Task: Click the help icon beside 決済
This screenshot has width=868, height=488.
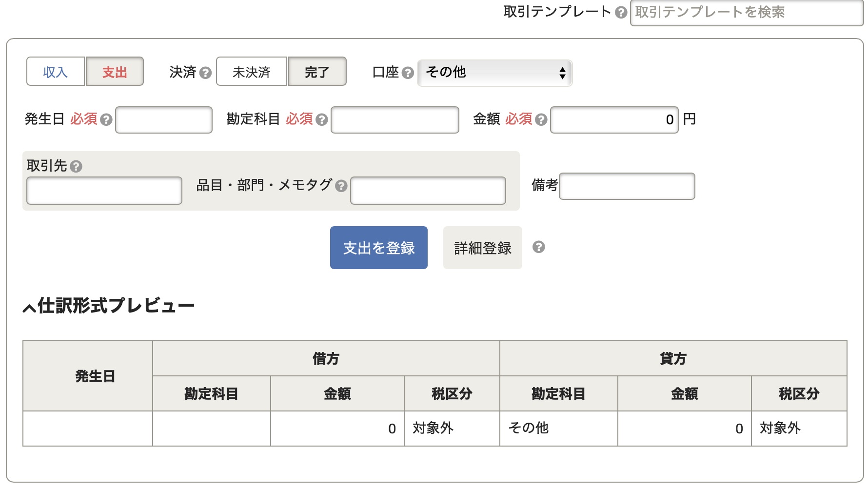Action: (206, 73)
